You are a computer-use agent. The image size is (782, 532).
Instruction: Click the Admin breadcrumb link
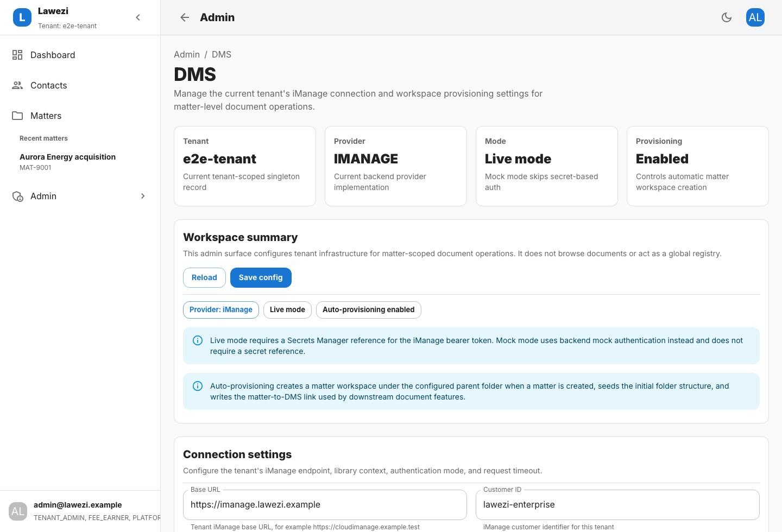(187, 54)
